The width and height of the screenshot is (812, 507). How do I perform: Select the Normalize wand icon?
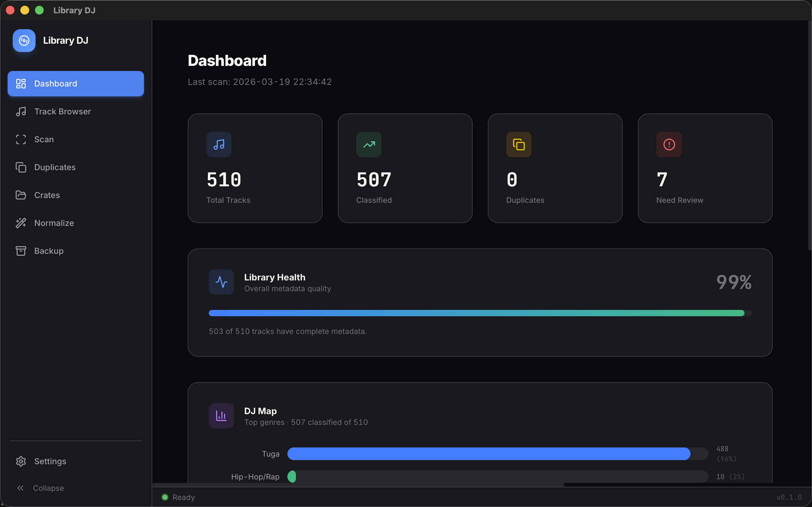pos(21,223)
